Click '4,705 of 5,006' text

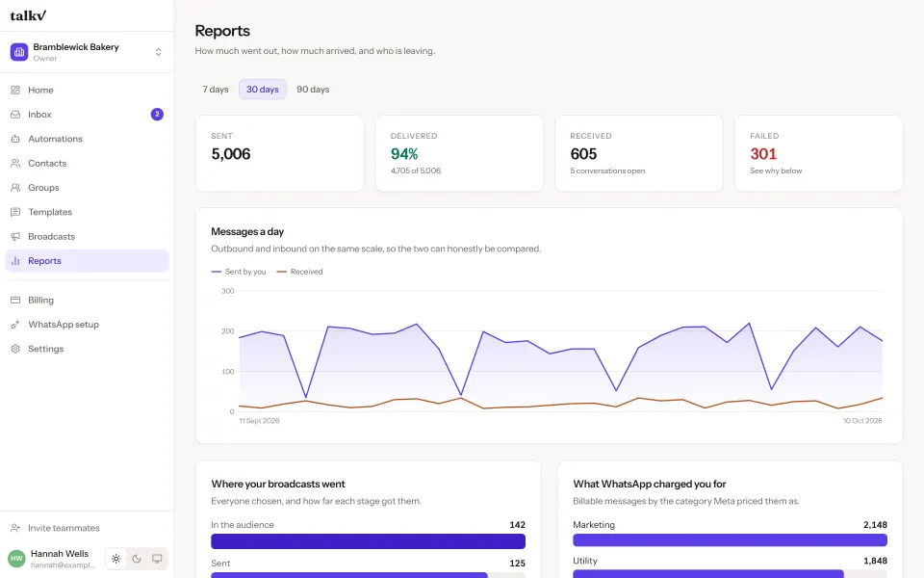(416, 171)
